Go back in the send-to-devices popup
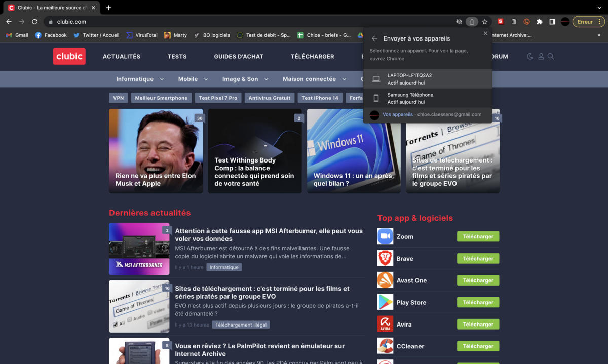 click(x=374, y=38)
